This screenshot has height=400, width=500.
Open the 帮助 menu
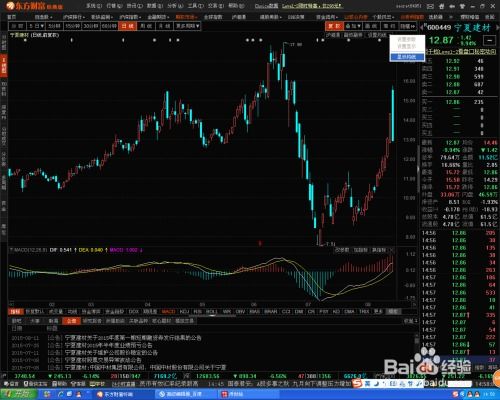(x=236, y=6)
